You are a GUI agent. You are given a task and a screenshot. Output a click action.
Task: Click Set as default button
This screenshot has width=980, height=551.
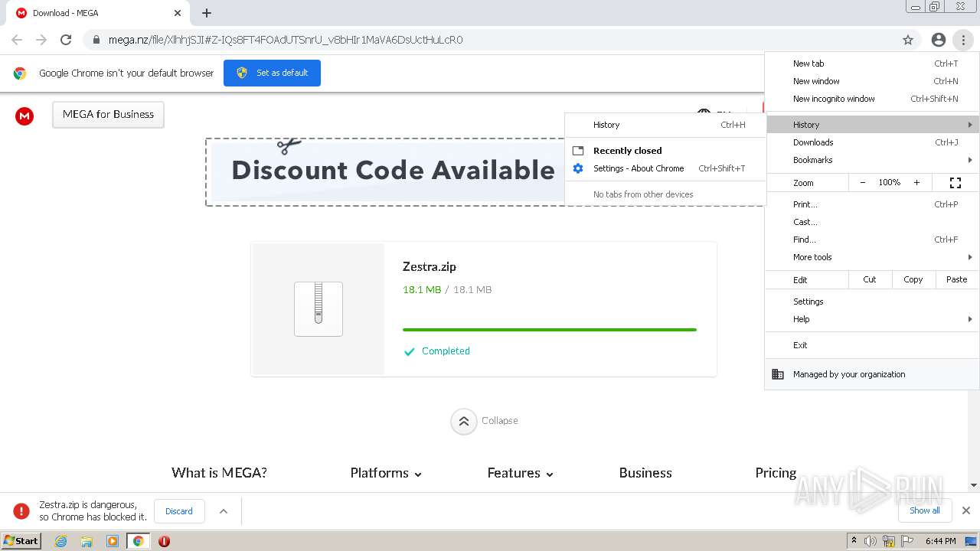tap(272, 73)
